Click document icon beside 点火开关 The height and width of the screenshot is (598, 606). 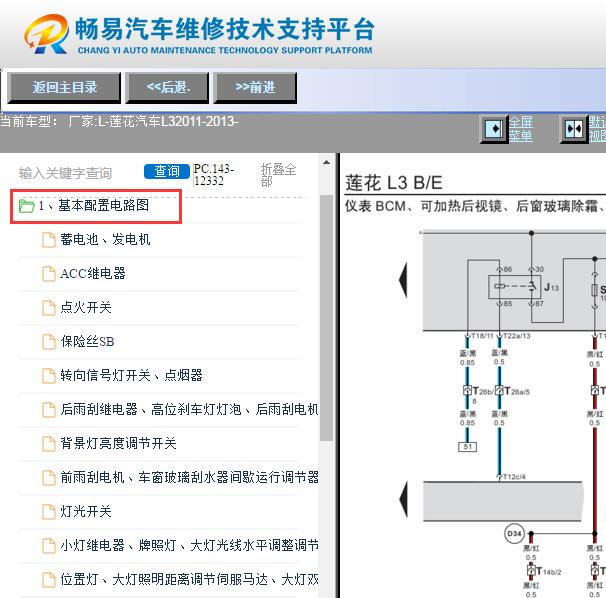click(49, 308)
